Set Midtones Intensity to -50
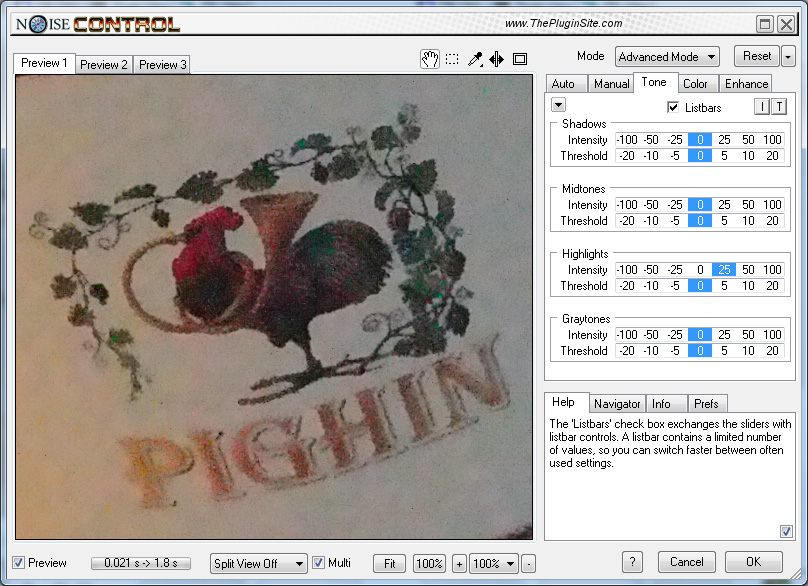The image size is (808, 586). (651, 205)
